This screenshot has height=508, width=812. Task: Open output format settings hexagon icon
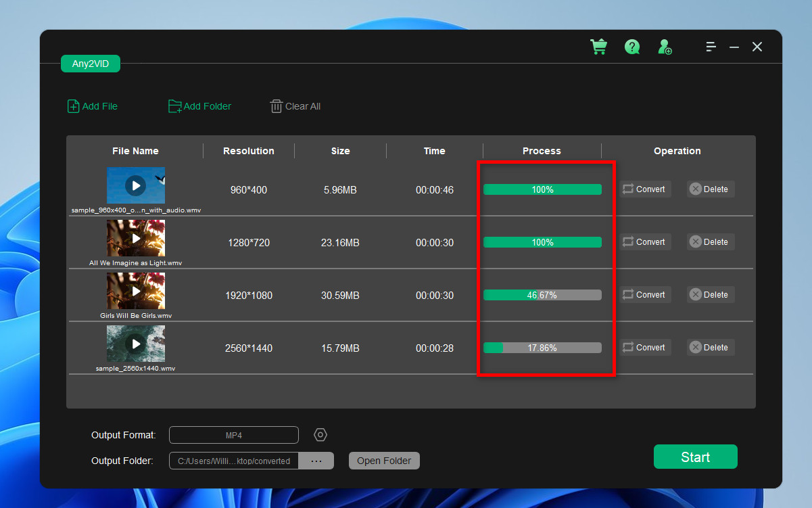point(320,435)
